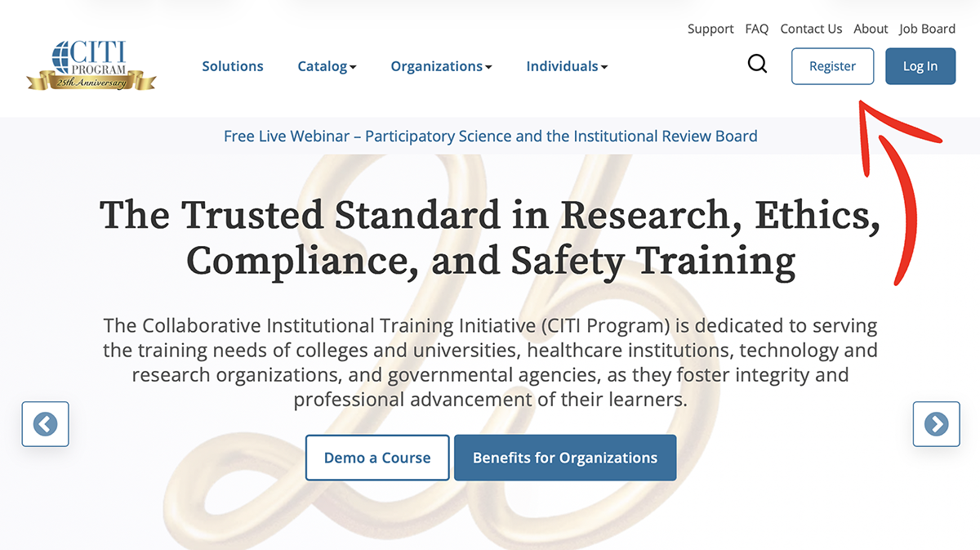980x550 pixels.
Task: Open the search magnifier icon
Action: (757, 65)
